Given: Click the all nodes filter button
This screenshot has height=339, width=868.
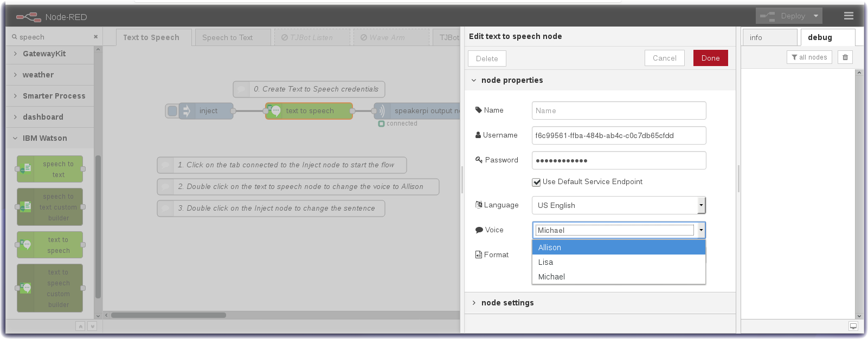Looking at the screenshot, I should [x=809, y=57].
